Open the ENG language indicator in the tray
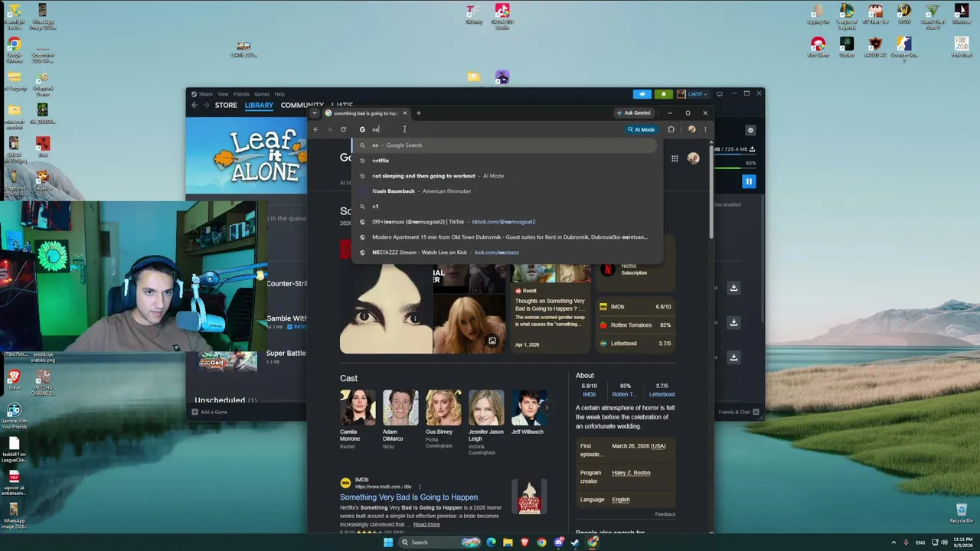The width and height of the screenshot is (980, 551). tap(920, 543)
